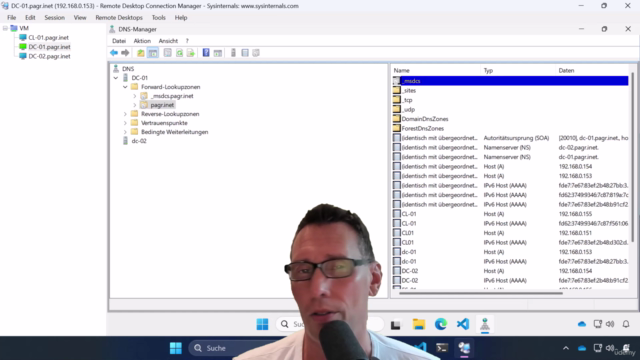The height and width of the screenshot is (360, 640).
Task: Click the properties sheet toolbar icon
Action: 167,53
